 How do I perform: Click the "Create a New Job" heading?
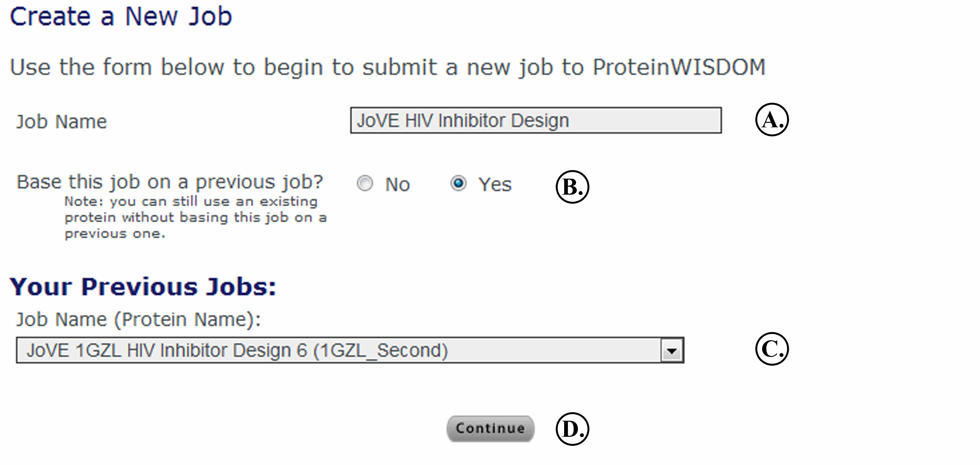click(121, 17)
